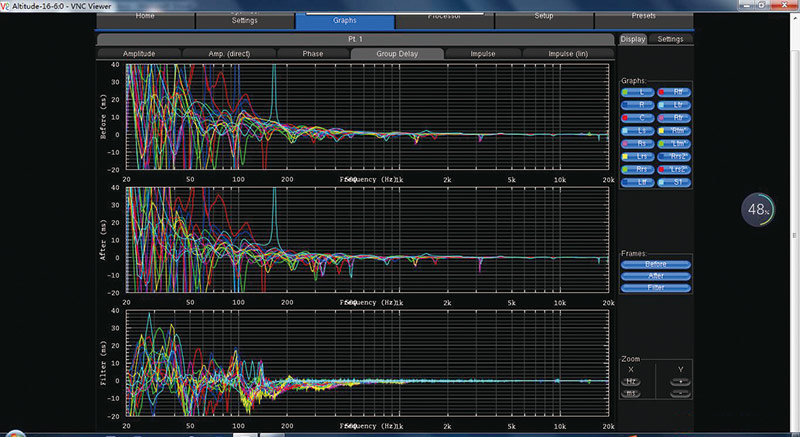Toggle the R channel graph

(638, 105)
